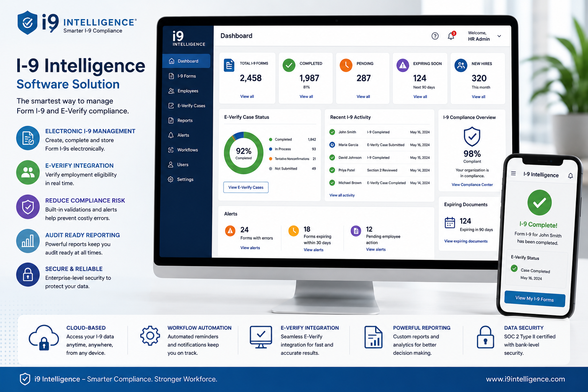Click the orange Tentative Nonconfirmations legend dot

271,159
